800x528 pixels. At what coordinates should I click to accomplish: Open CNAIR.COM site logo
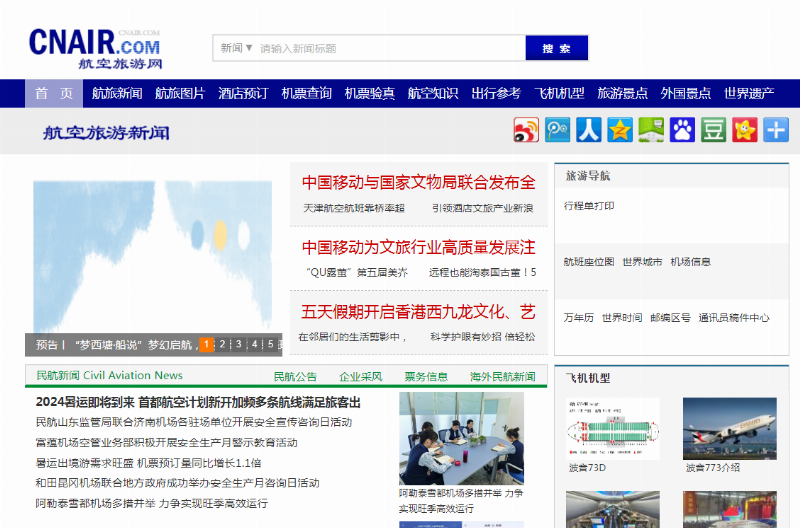click(x=95, y=48)
